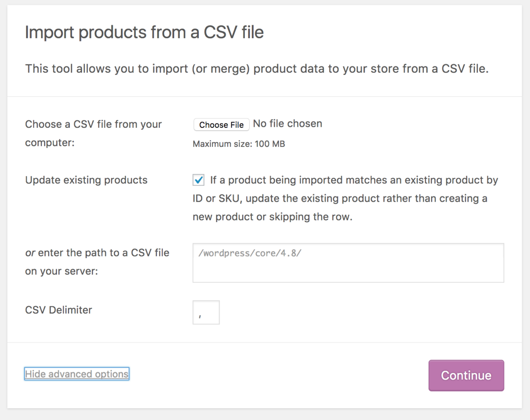The image size is (530, 420).
Task: Disable updating existing products by ID or SKU
Action: [x=198, y=180]
